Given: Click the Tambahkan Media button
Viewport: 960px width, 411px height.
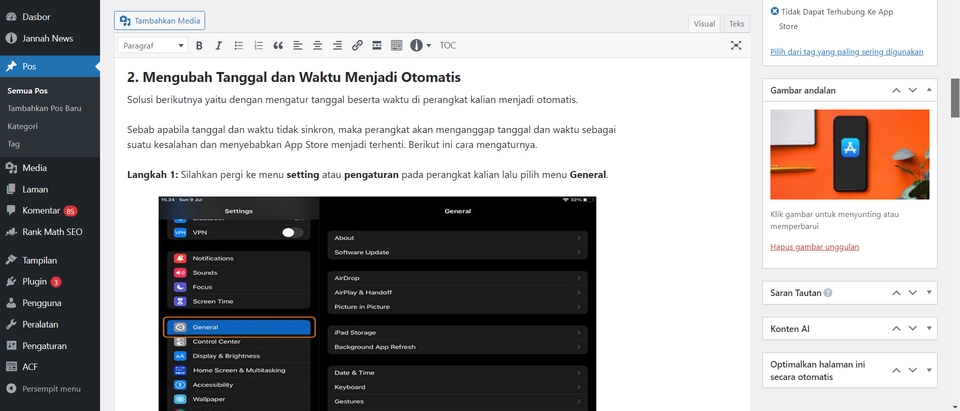Looking at the screenshot, I should coord(159,21).
